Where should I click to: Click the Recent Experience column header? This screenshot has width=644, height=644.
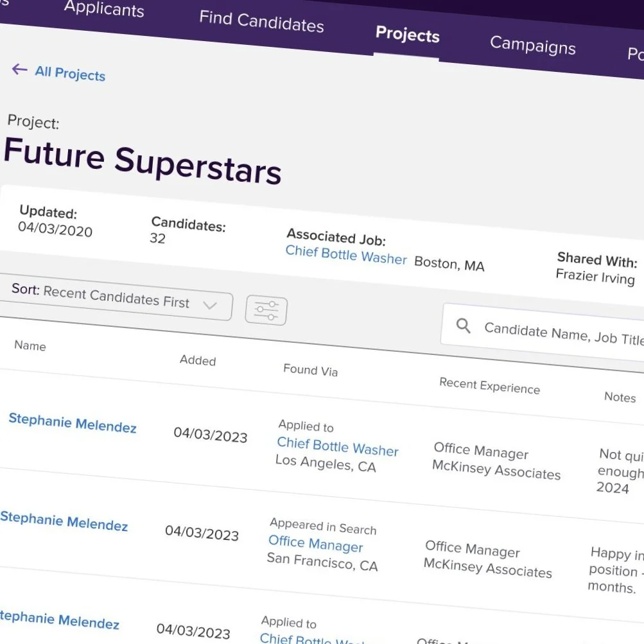[x=489, y=386]
